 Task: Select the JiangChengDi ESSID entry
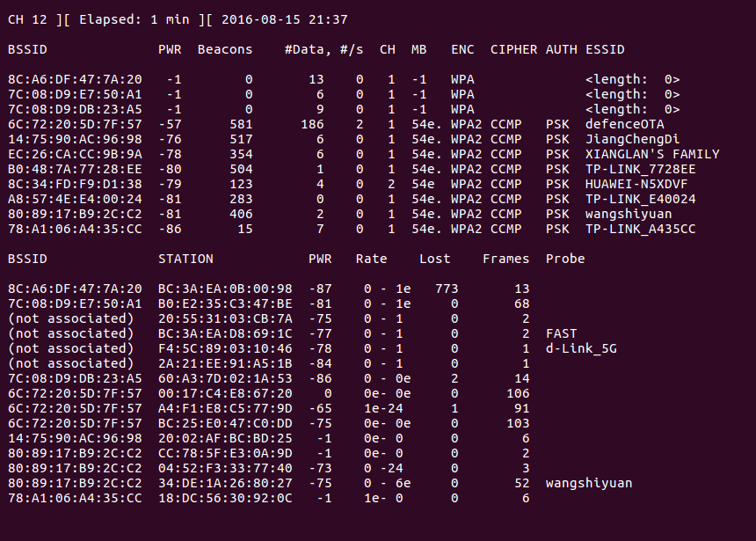(x=632, y=139)
